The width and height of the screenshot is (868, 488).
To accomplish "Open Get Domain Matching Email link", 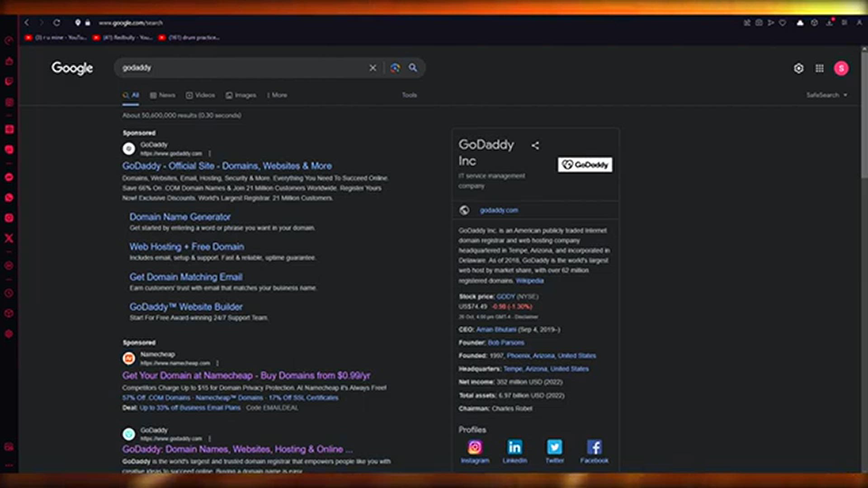I will (186, 277).
